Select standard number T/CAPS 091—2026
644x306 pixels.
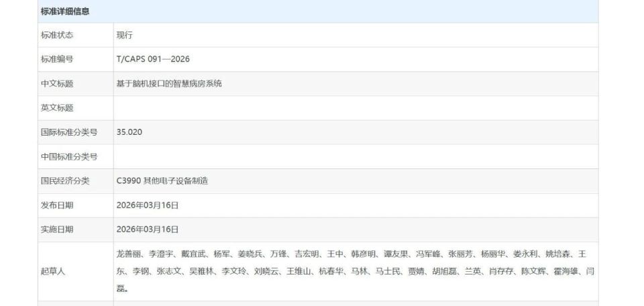pos(153,59)
